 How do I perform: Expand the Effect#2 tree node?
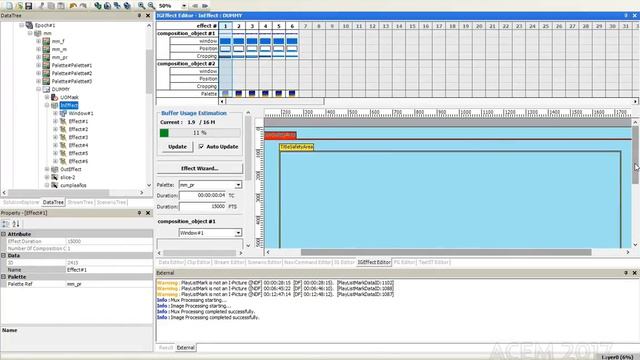(x=56, y=129)
